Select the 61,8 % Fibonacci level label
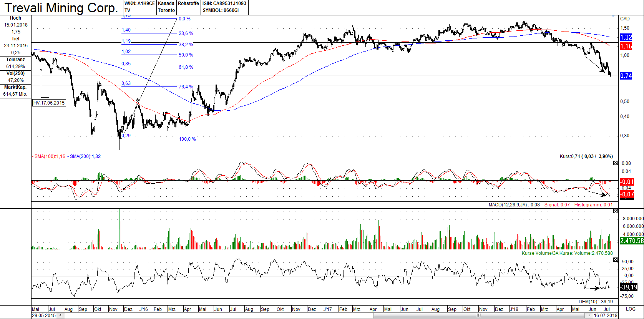644x319 pixels. (x=186, y=67)
